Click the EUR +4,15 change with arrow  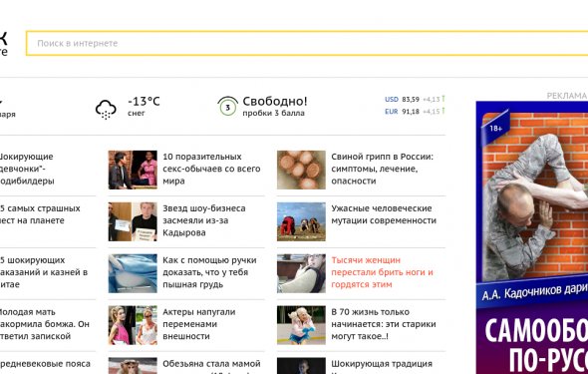(x=434, y=111)
